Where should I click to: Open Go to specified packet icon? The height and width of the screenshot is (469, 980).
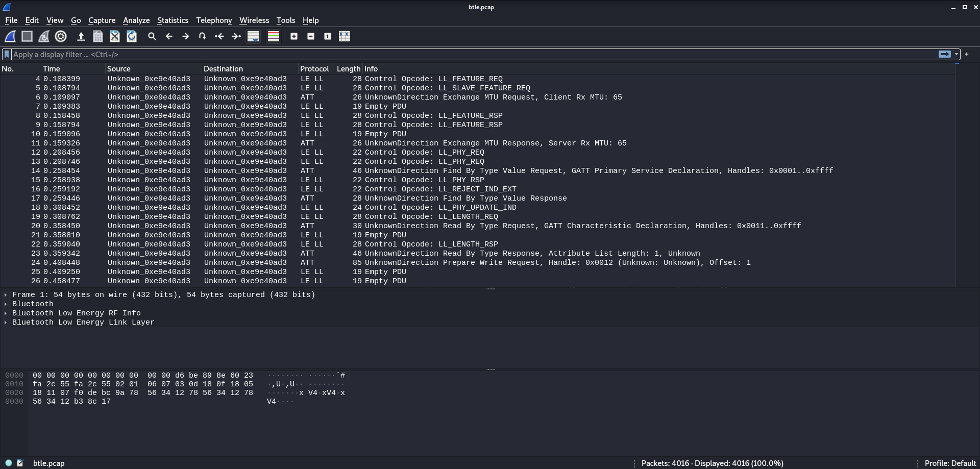click(x=203, y=36)
